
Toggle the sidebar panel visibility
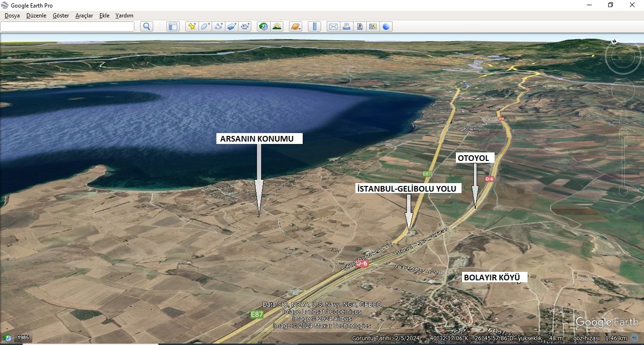173,26
